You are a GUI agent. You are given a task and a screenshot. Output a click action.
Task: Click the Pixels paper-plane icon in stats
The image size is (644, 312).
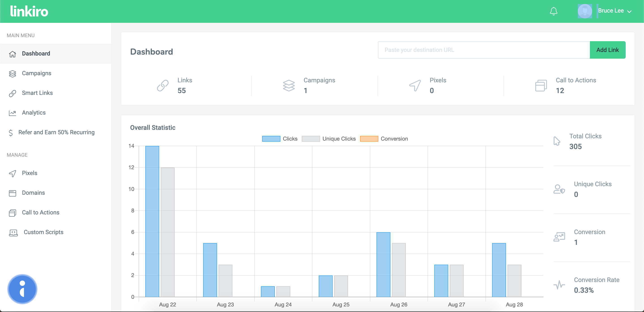415,85
